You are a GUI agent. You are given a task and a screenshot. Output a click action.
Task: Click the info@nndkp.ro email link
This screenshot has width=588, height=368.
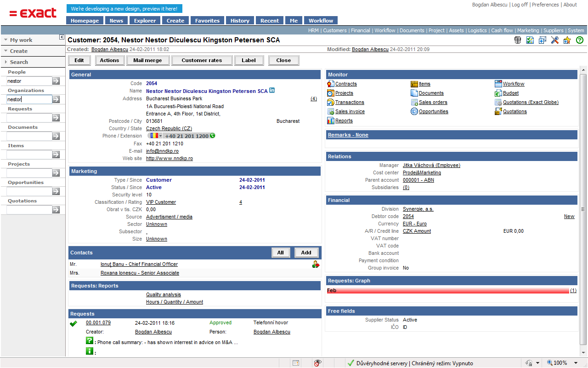pos(162,151)
